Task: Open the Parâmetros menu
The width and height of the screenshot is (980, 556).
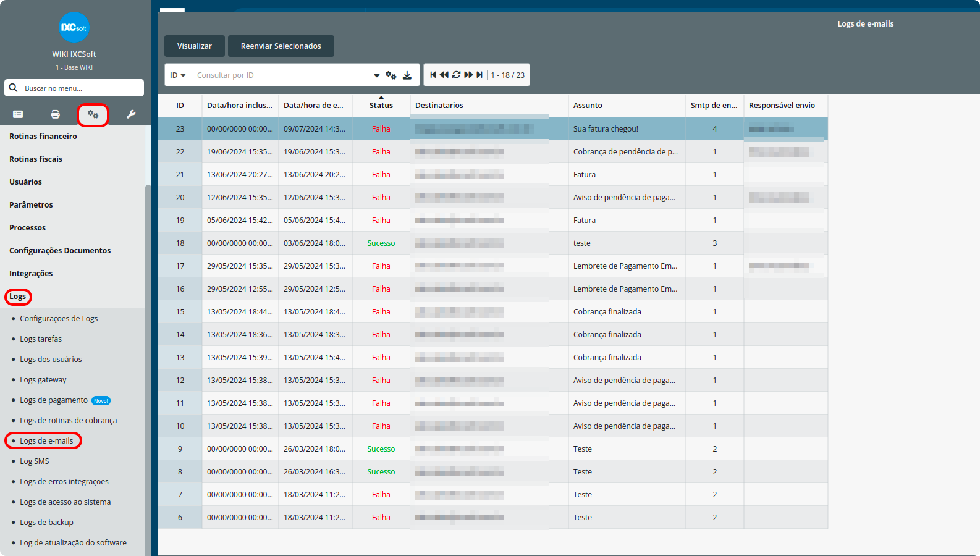Action: pyautogui.click(x=31, y=205)
